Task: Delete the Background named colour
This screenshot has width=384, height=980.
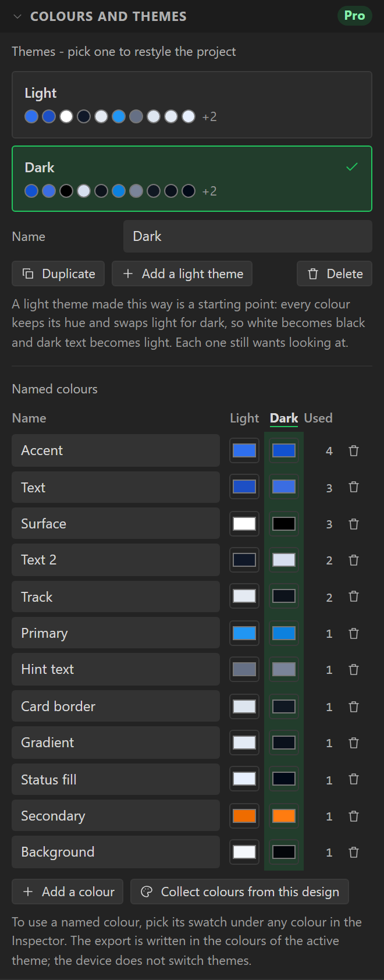Action: (x=354, y=852)
